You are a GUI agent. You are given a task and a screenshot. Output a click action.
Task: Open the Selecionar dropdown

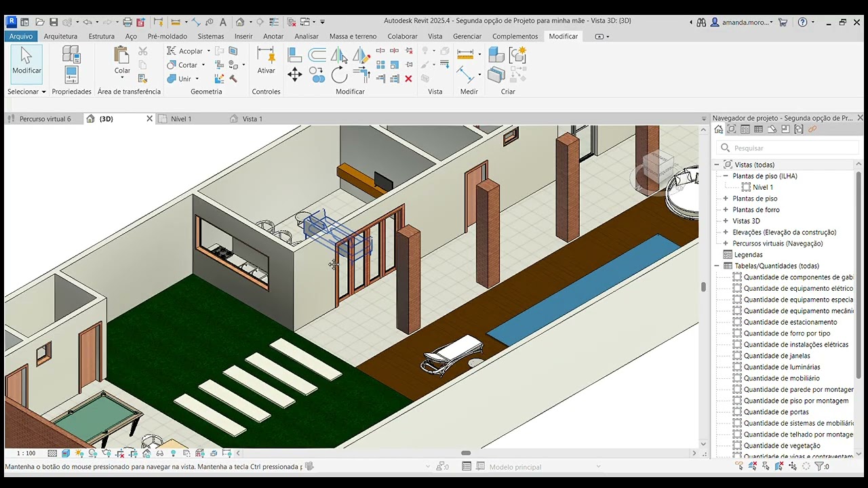pyautogui.click(x=26, y=91)
